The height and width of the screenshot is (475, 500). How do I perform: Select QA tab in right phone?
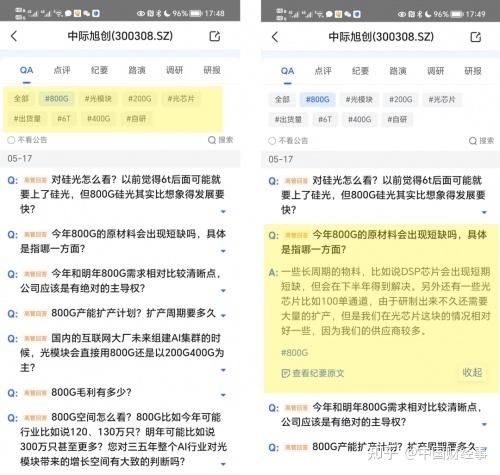(287, 71)
